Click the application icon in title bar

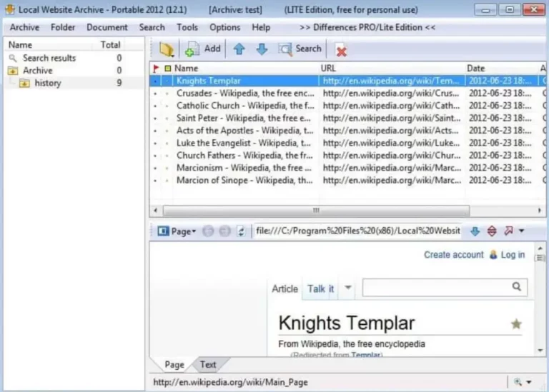10,9
